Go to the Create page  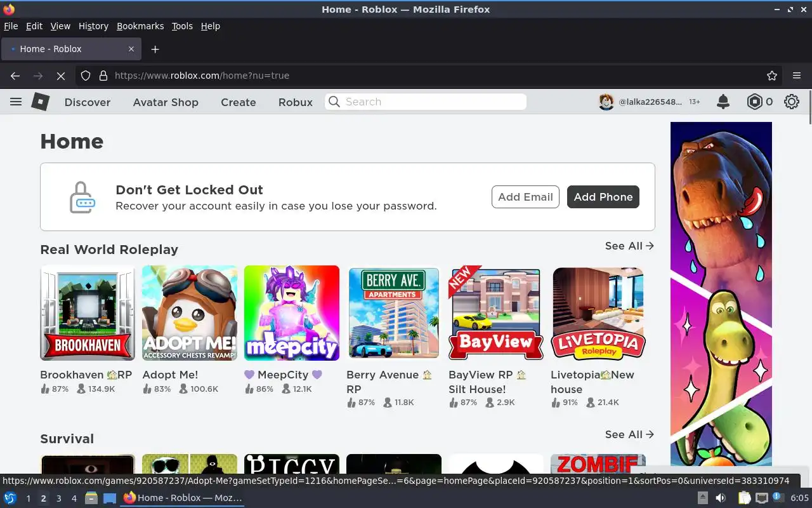tap(239, 102)
